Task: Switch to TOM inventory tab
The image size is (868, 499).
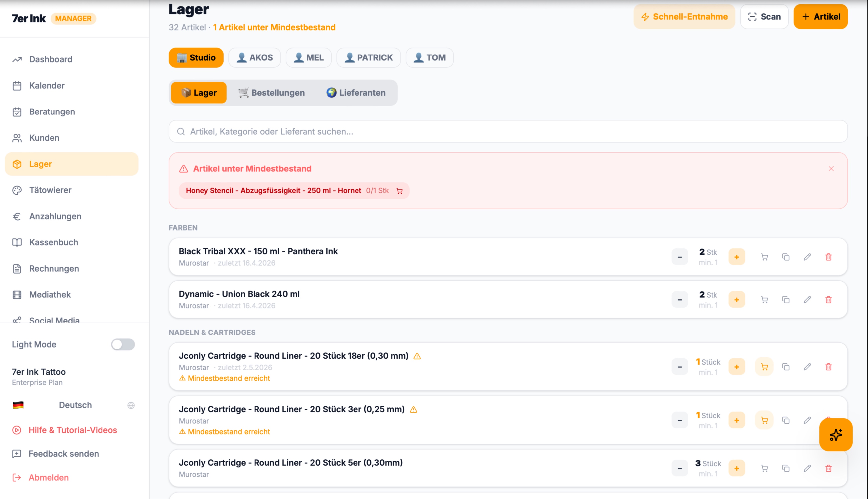Action: point(430,57)
